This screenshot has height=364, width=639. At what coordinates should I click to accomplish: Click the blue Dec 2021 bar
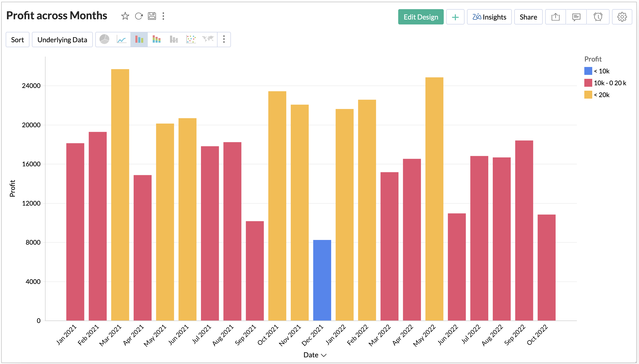pyautogui.click(x=322, y=280)
